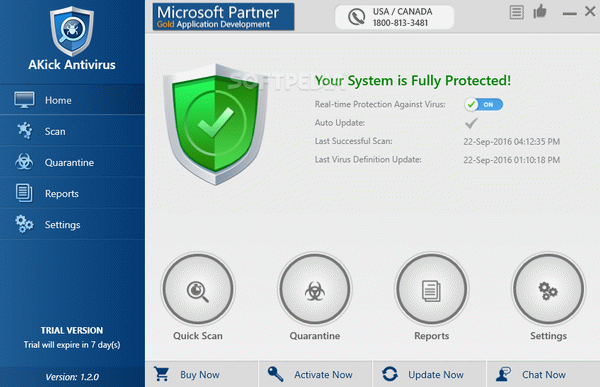The image size is (600, 387).
Task: Close the AKick Antivirus window
Action: coord(590,11)
